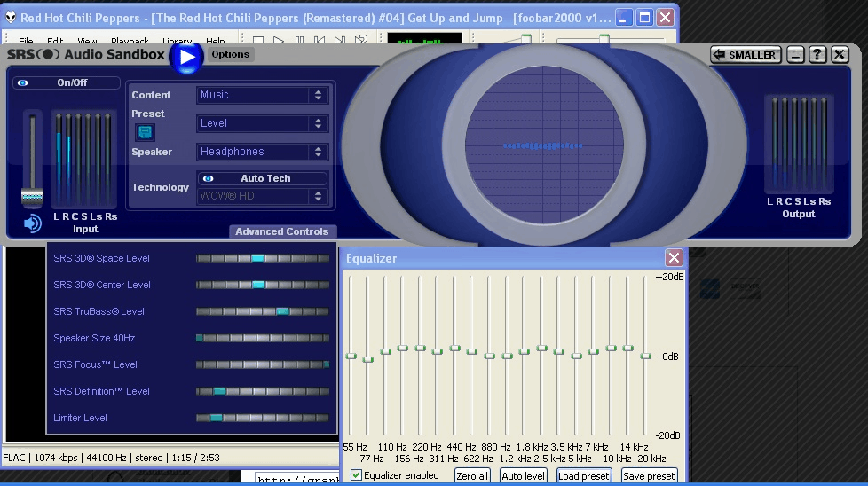Click the 7 kHz equalizer band handle
This screenshot has width=868, height=486.
click(x=594, y=352)
